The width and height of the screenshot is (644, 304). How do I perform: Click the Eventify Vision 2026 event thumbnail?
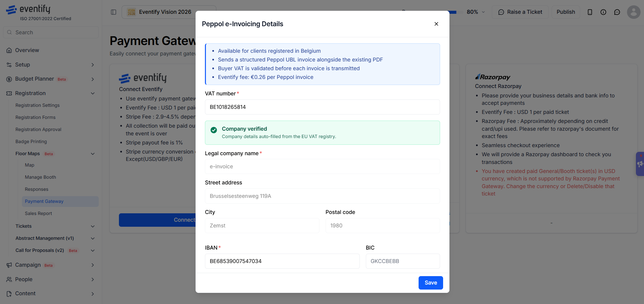pyautogui.click(x=131, y=12)
